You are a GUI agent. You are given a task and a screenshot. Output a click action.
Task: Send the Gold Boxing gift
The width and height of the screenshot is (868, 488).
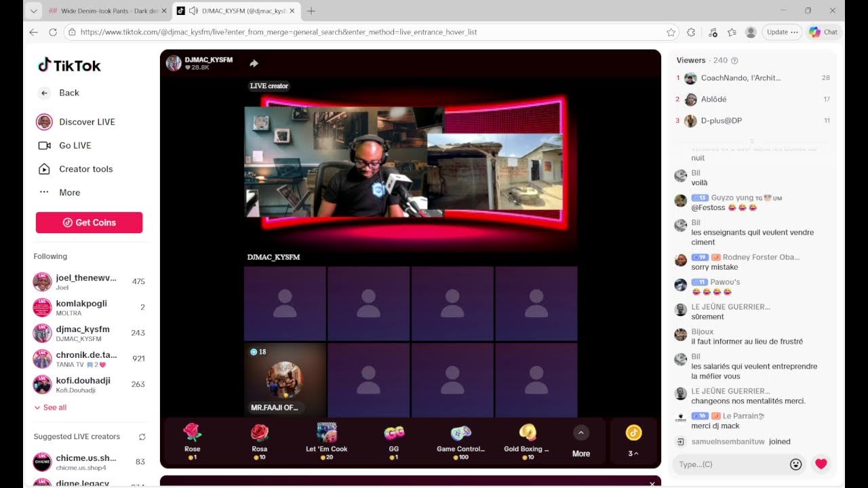click(527, 441)
